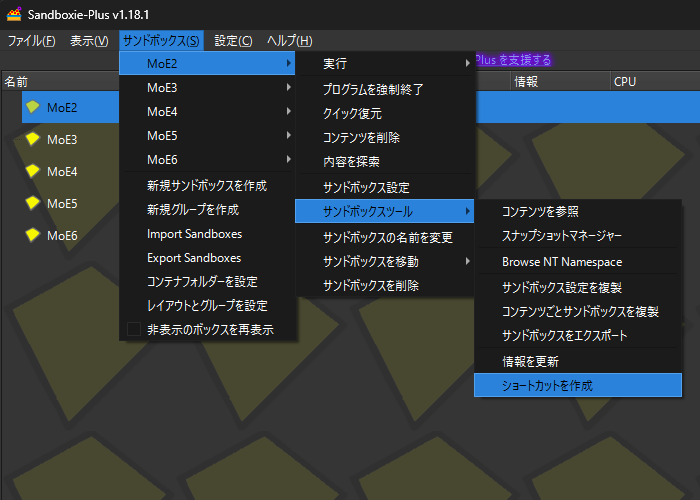Click the CPU column header
The width and height of the screenshot is (700, 500).
655,82
